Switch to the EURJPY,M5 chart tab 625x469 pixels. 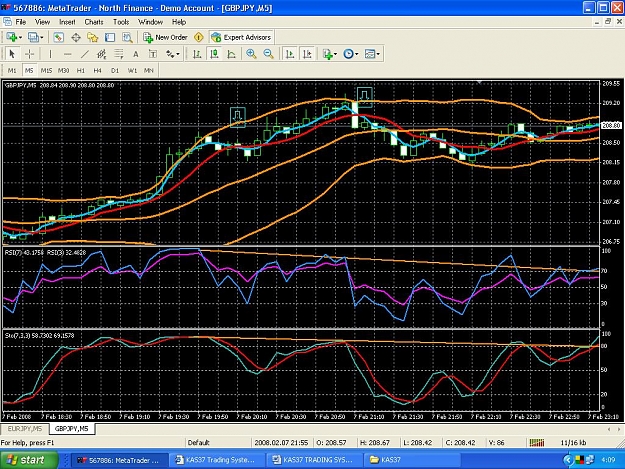tap(25, 429)
